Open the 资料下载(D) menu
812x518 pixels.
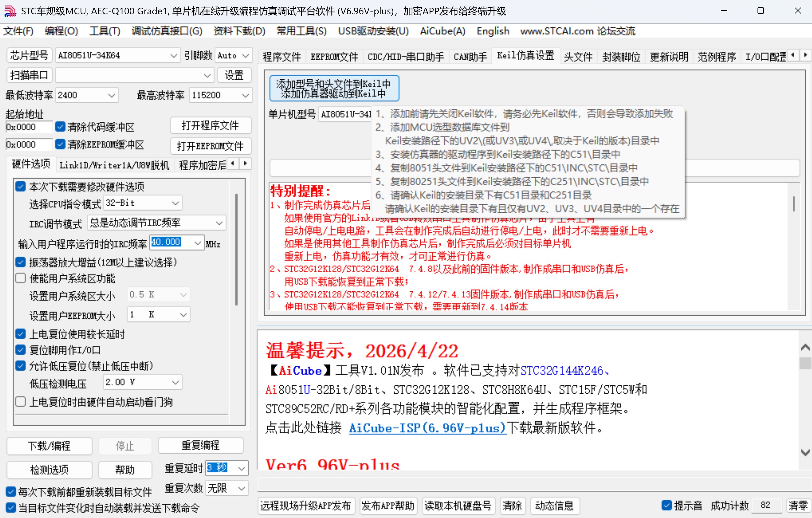tap(239, 31)
